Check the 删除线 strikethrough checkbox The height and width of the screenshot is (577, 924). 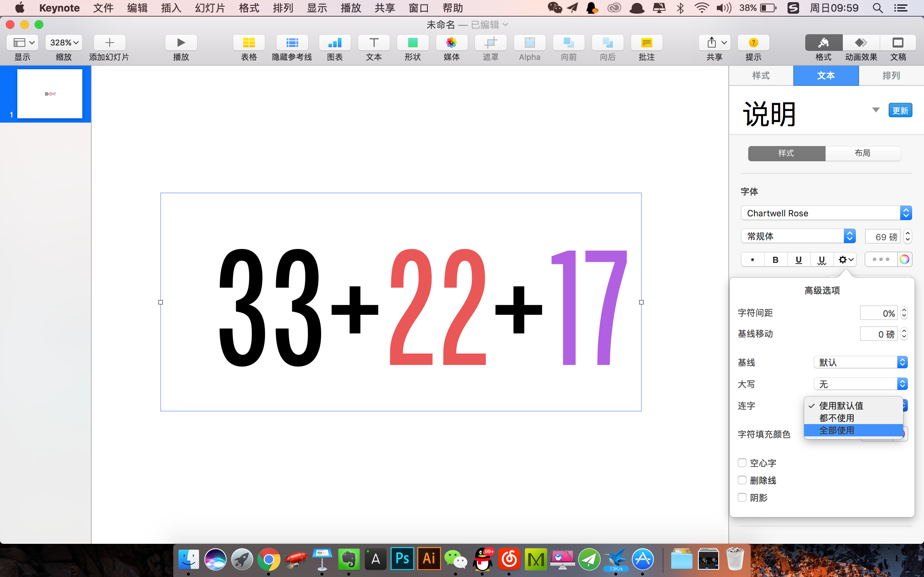pyautogui.click(x=742, y=480)
